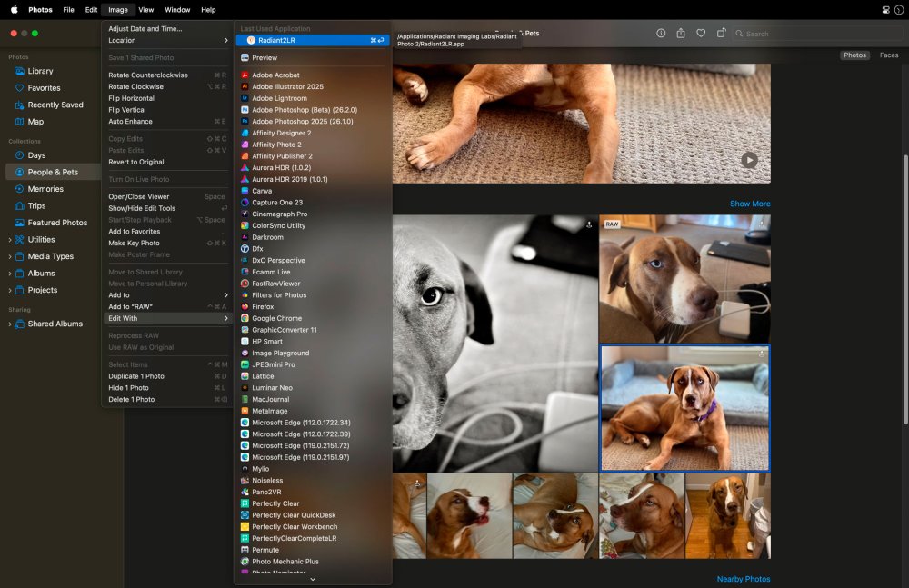Viewport: 909px width, 588px height.
Task: Open macOS Control Center in menu bar
Action: coord(885,10)
